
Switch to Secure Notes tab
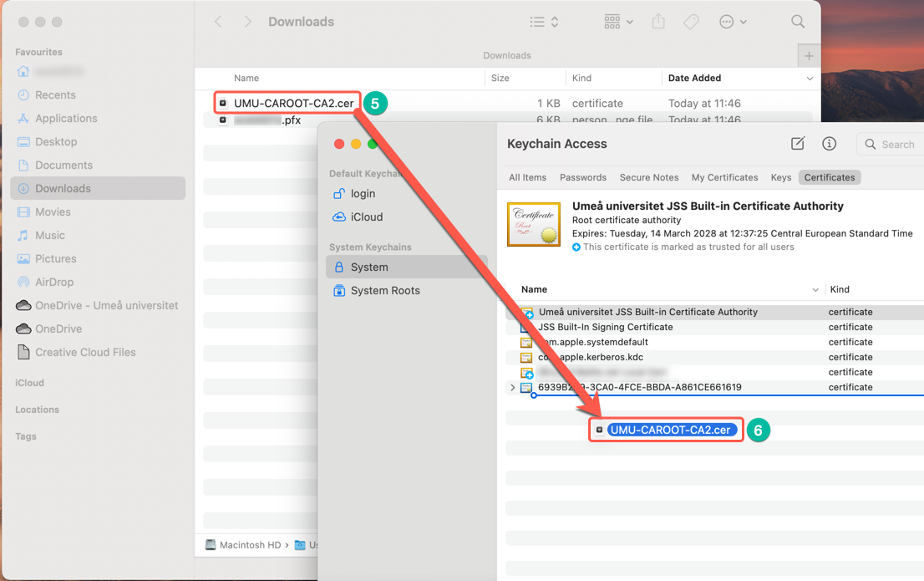pyautogui.click(x=649, y=177)
